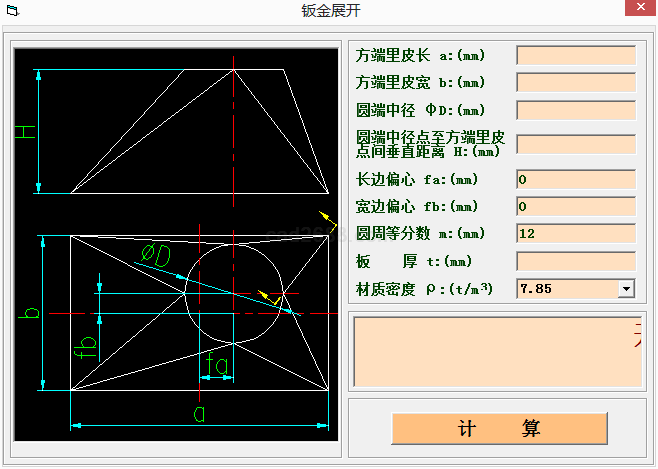Image resolution: width=658 pixels, height=469 pixels.
Task: Click the 长边偏心 fa field containing 0
Action: pyautogui.click(x=576, y=180)
